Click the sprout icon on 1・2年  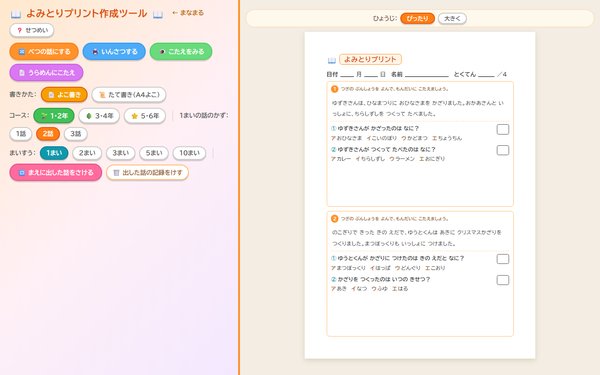tap(44, 116)
